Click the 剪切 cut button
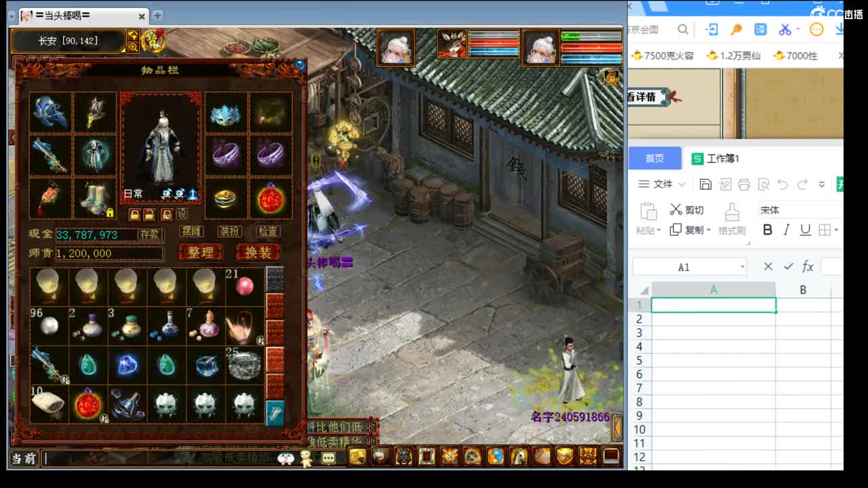 click(x=687, y=210)
